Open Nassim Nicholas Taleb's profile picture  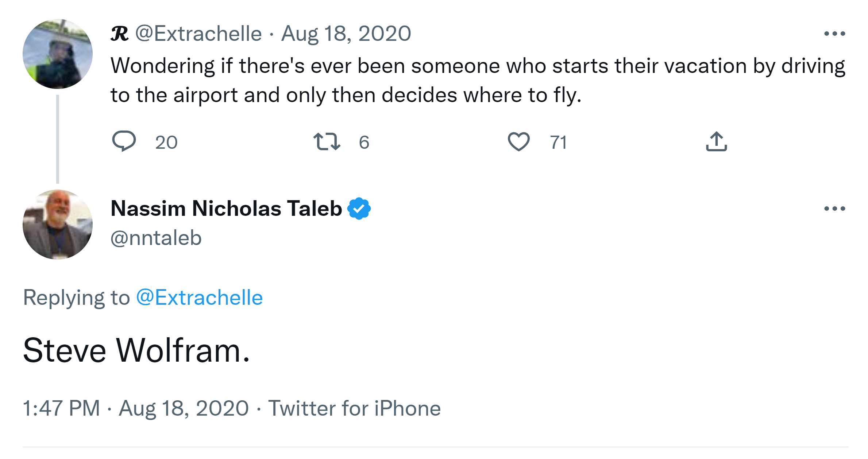58,224
